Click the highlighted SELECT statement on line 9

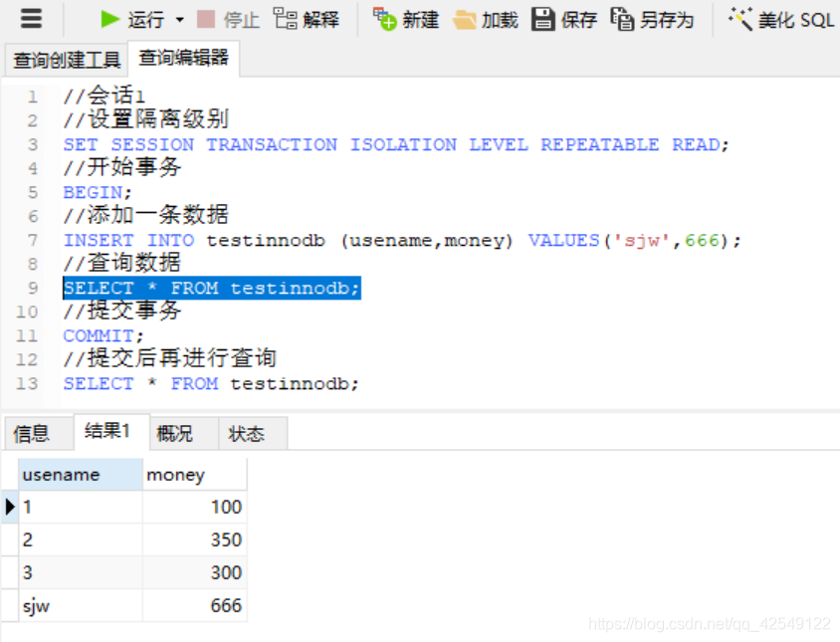pos(212,288)
